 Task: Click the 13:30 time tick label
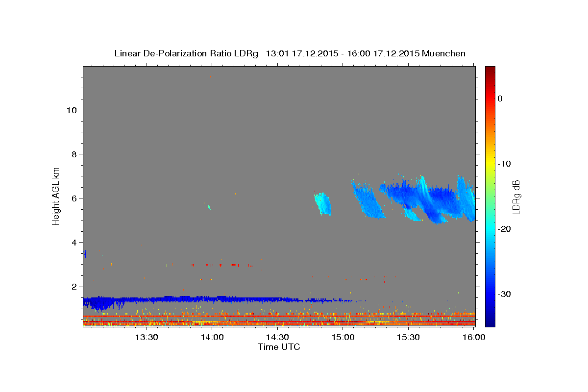click(x=146, y=337)
